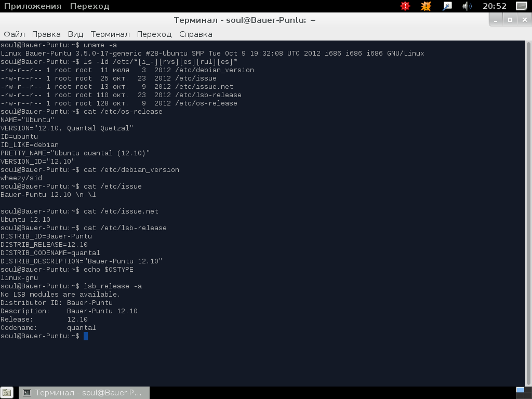Click the workspace switcher in bottom panel
The height and width of the screenshot is (399, 532).
click(x=524, y=393)
